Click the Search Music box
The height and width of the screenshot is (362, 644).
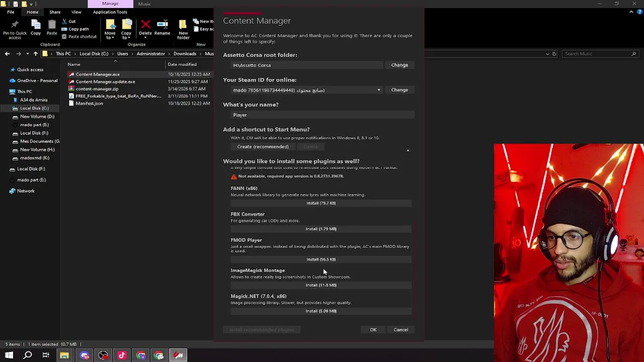click(600, 54)
